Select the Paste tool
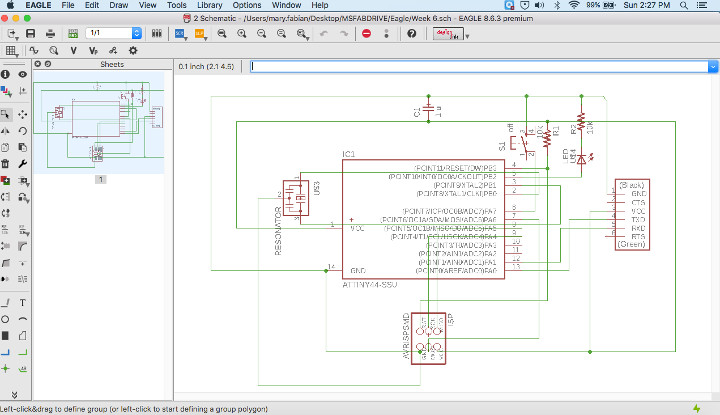The width and height of the screenshot is (720, 415). pyautogui.click(x=22, y=147)
